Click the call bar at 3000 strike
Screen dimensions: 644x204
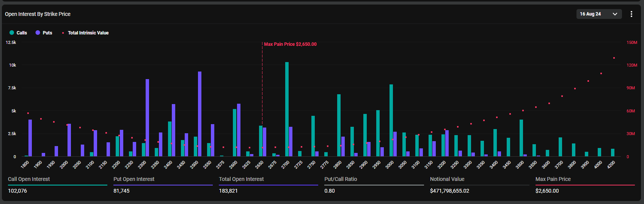pos(391,120)
